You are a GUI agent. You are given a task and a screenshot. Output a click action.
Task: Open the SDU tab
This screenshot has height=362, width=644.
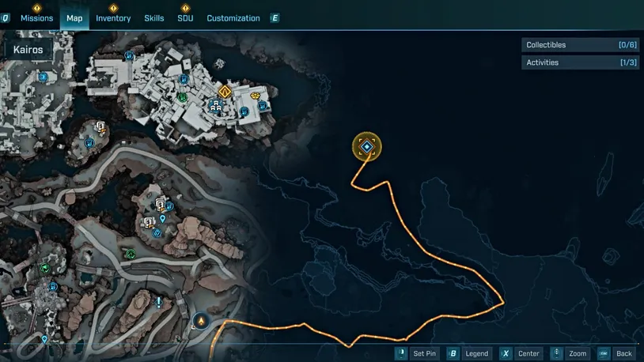pyautogui.click(x=185, y=18)
